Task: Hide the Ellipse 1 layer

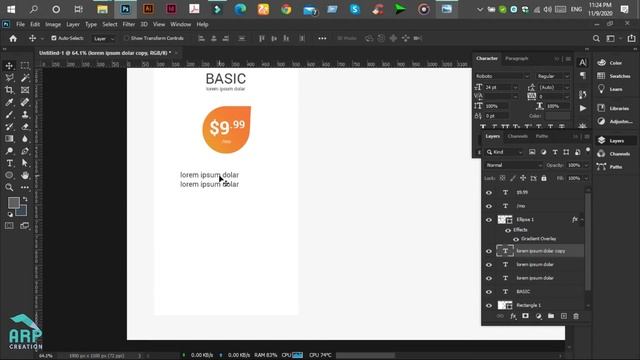Action: point(489,220)
